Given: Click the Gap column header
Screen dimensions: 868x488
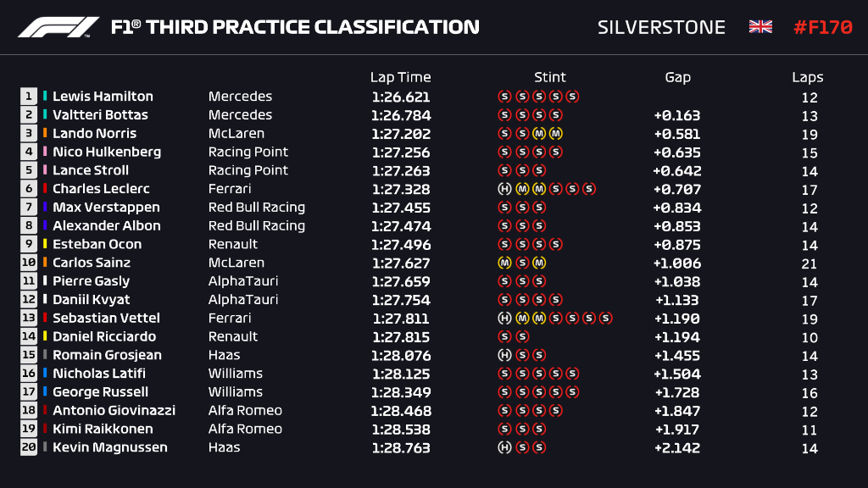Looking at the screenshot, I should click(x=677, y=77).
